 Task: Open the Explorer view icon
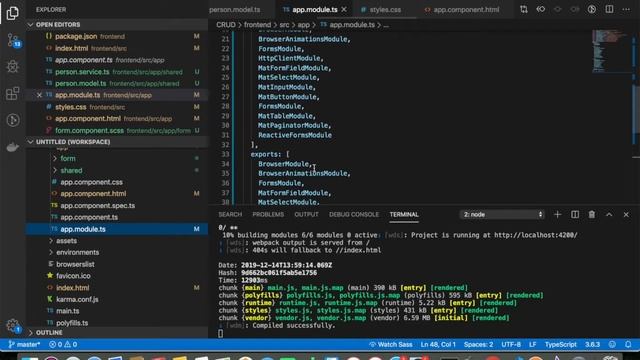tap(13, 13)
